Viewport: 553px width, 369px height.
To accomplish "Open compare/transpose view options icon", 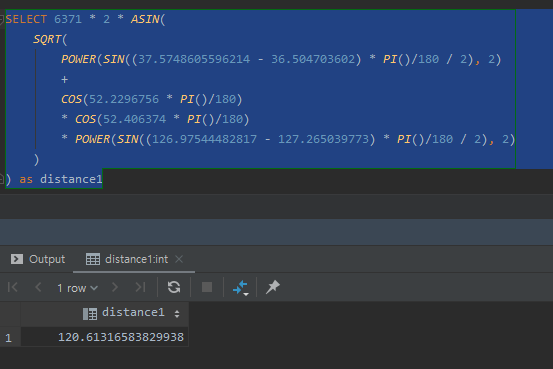I will click(241, 288).
